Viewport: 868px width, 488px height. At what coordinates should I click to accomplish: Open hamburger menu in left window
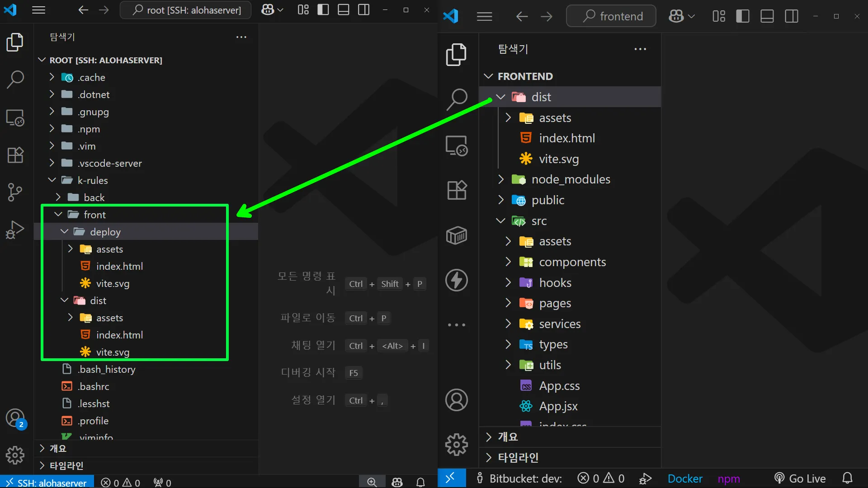click(39, 10)
